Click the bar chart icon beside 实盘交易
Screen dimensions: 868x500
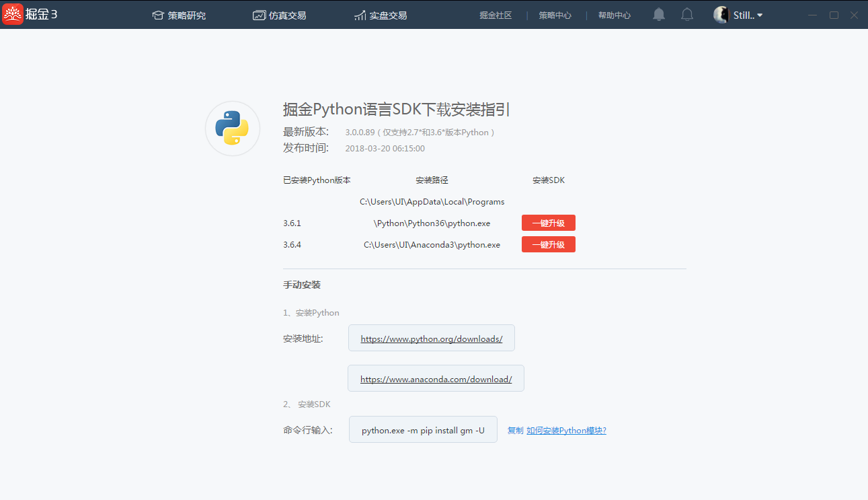360,15
